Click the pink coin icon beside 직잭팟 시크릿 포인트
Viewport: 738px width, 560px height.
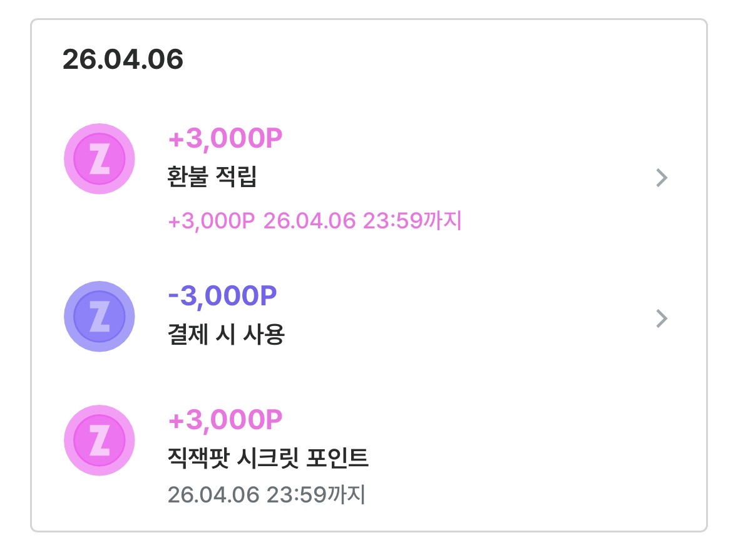click(100, 439)
